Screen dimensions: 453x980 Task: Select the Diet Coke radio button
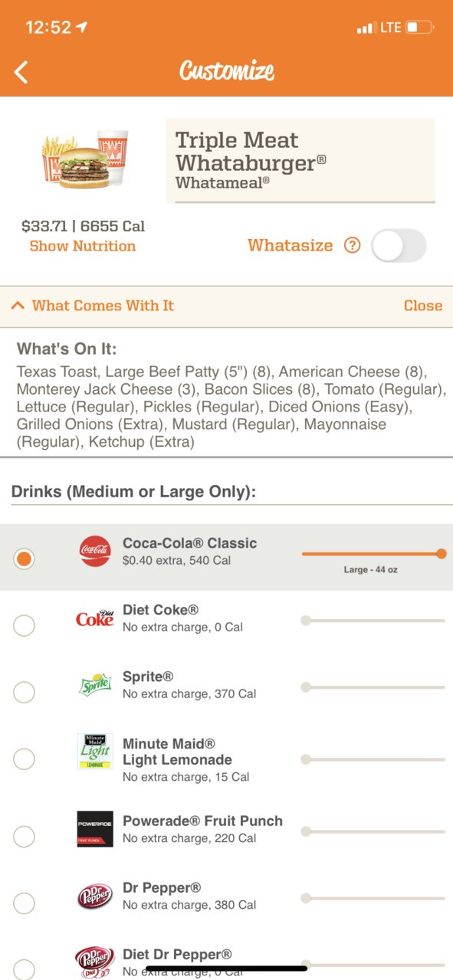coord(24,625)
